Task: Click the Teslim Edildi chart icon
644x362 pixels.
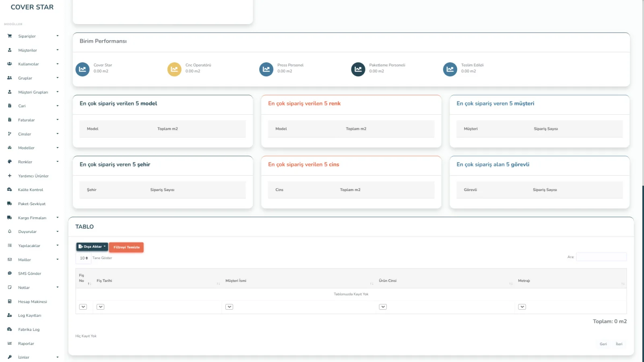Action: click(450, 69)
